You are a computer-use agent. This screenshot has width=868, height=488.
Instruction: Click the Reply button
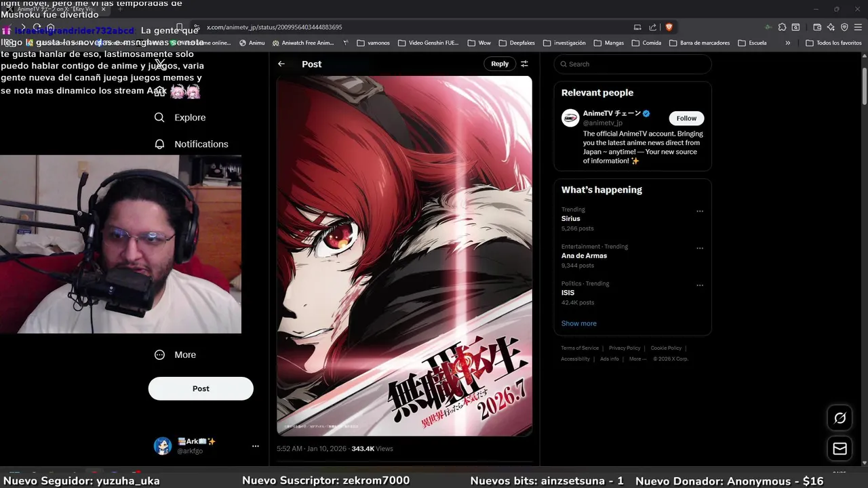(500, 64)
